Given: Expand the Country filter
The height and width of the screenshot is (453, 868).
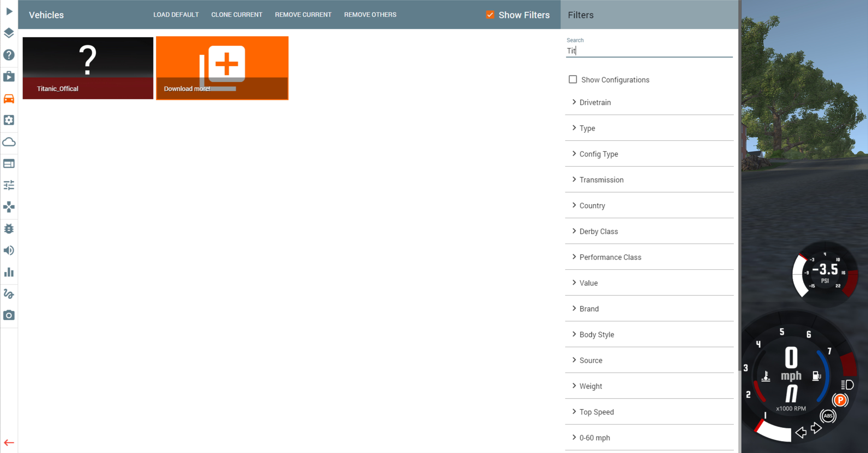Looking at the screenshot, I should click(649, 205).
